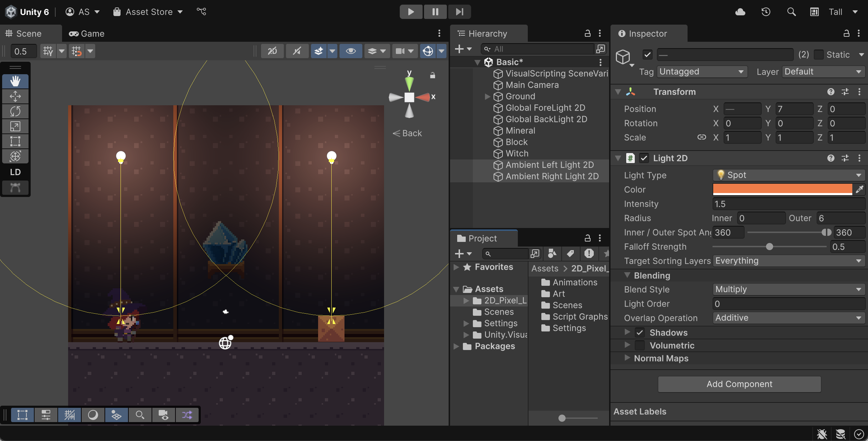Open the Light Type dropdown
This screenshot has height=441, width=868.
(x=788, y=175)
